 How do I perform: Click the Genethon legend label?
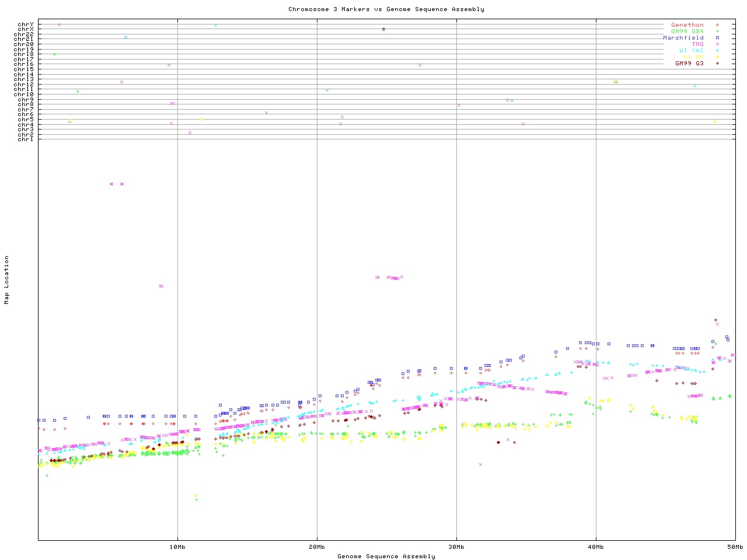coord(687,25)
